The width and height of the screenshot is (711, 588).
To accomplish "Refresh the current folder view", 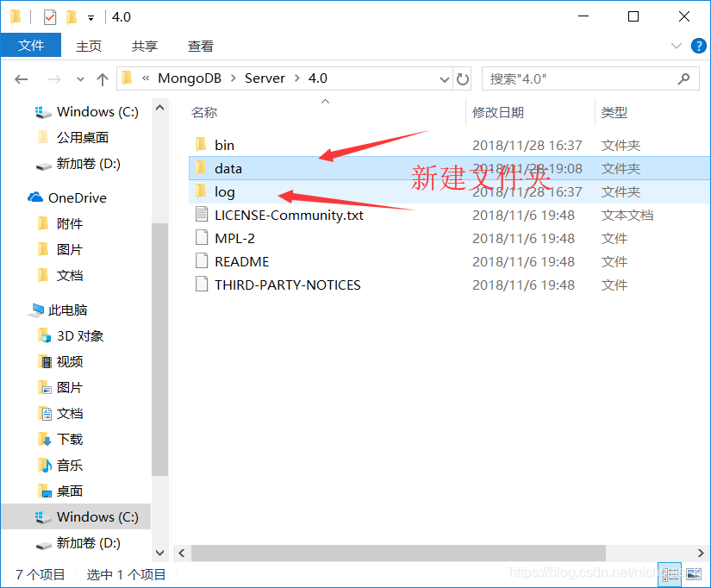I will [463, 79].
